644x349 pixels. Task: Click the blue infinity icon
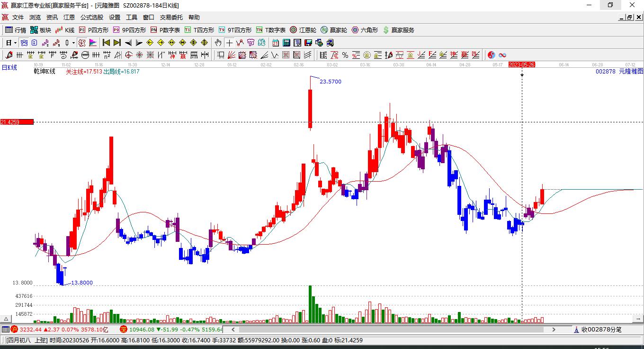click(502, 55)
